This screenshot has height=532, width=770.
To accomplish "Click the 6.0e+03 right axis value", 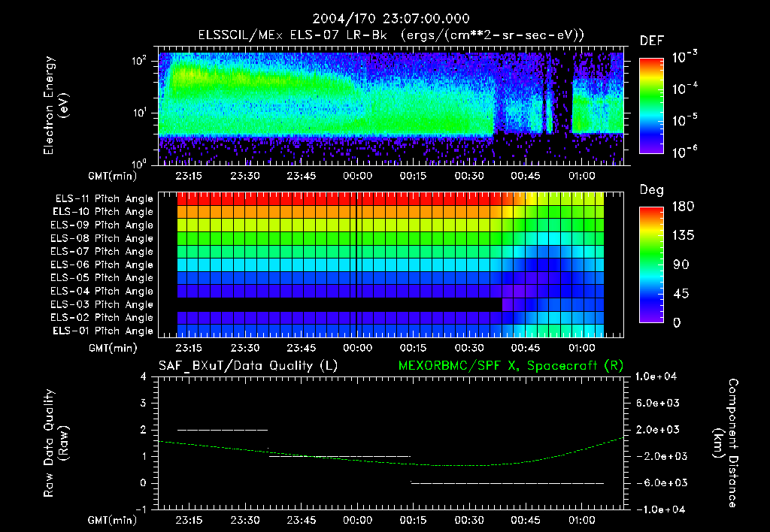I will tap(658, 404).
